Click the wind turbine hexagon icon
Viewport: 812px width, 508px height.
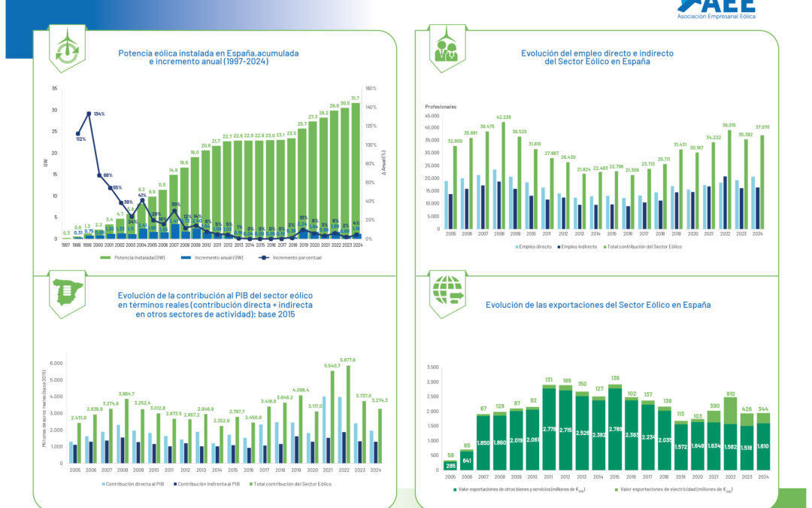[67, 49]
